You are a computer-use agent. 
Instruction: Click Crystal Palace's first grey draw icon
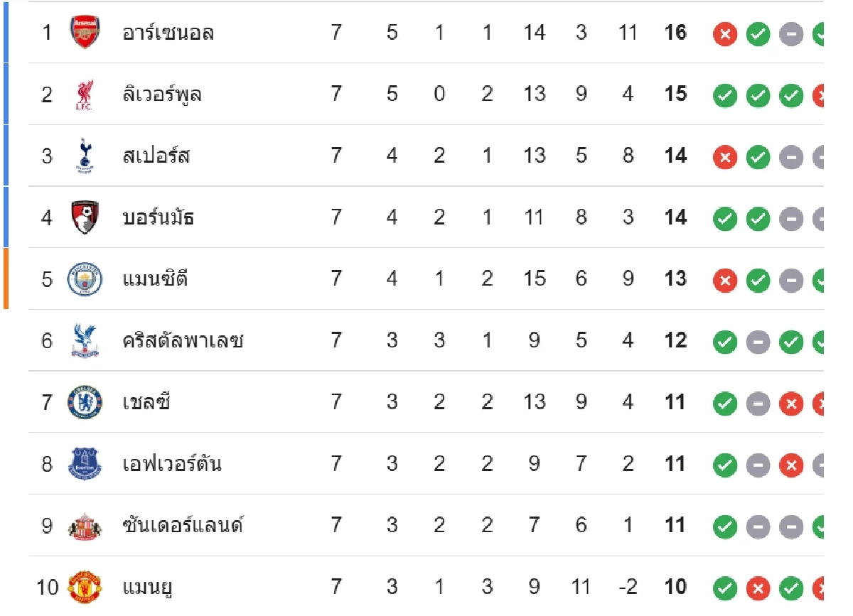click(758, 341)
